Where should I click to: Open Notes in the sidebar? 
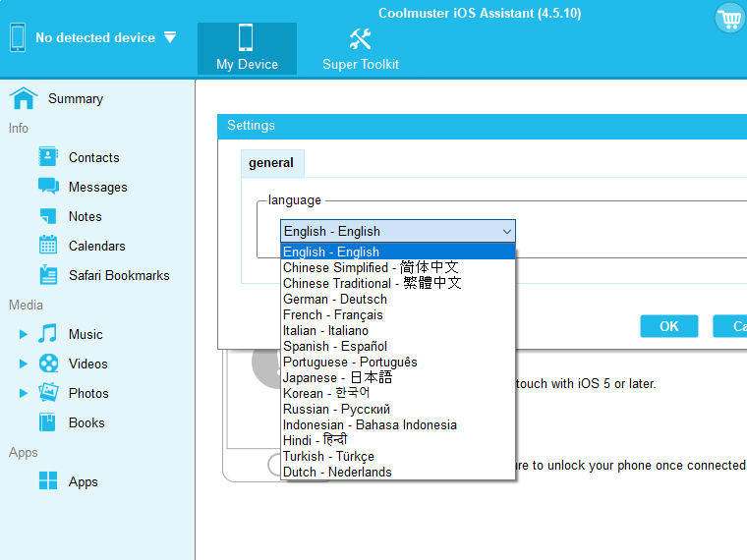click(85, 216)
